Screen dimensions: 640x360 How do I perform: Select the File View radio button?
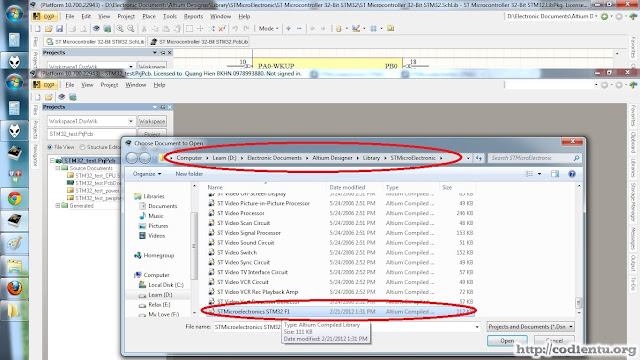coord(50,147)
